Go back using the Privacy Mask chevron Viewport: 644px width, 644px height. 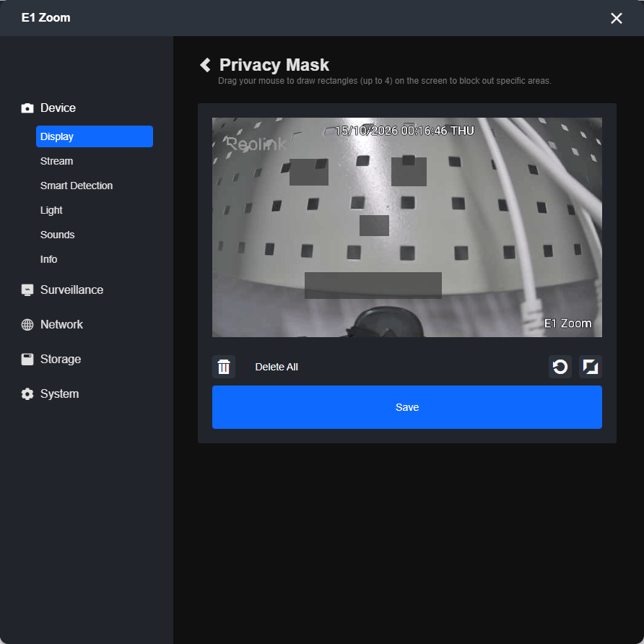205,65
